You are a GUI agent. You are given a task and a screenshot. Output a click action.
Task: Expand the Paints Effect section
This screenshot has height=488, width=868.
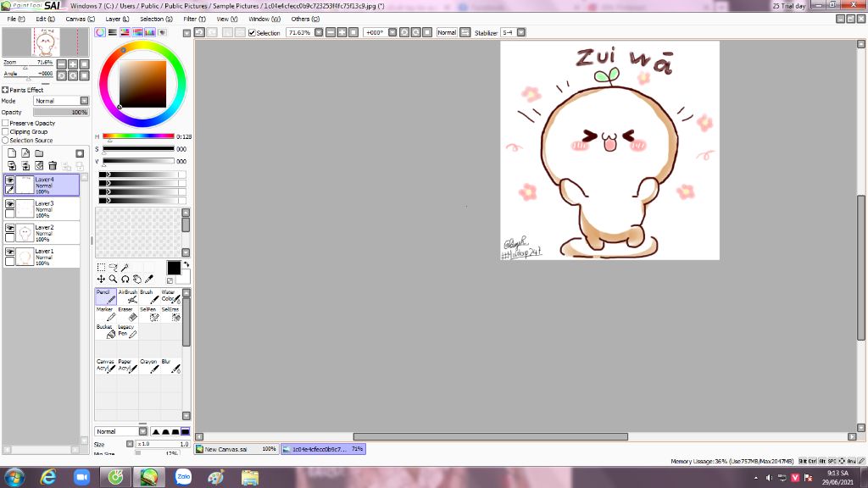(x=5, y=90)
